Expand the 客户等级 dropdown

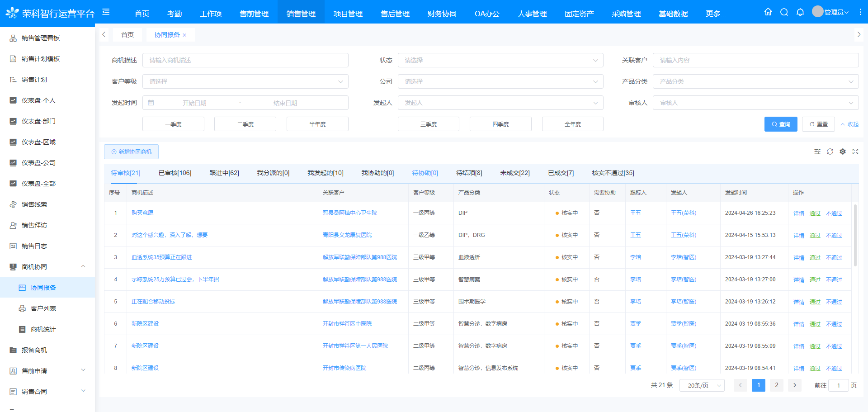245,81
